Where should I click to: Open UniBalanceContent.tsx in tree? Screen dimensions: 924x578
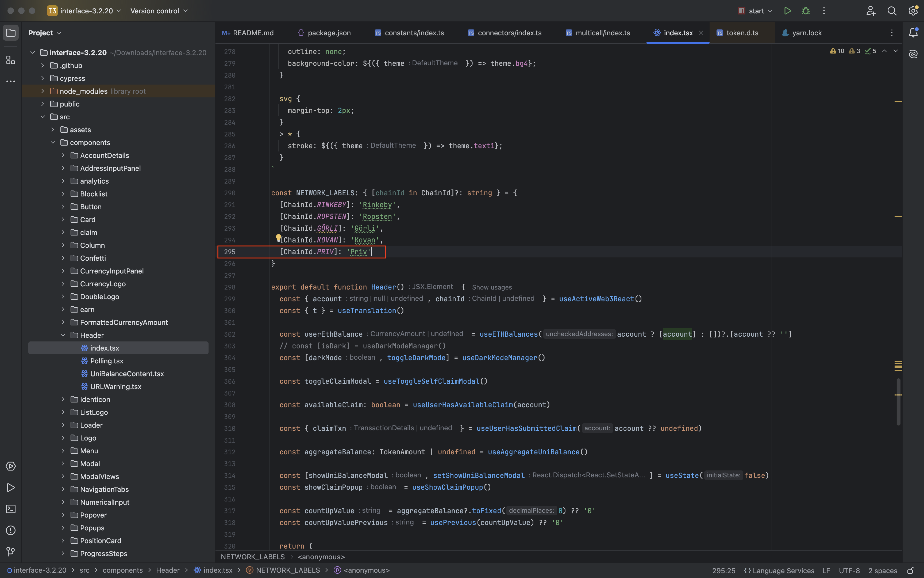pos(127,374)
